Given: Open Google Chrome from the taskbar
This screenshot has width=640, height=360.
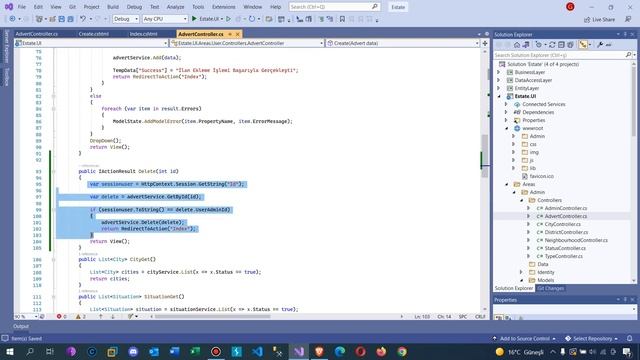Looking at the screenshot, I should [x=402, y=351].
